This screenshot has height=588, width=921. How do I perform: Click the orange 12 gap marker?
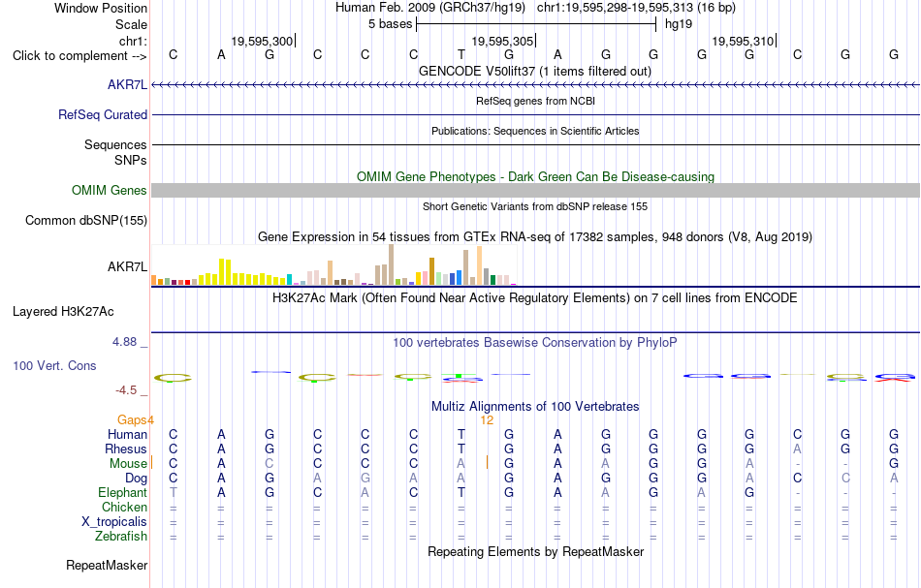(x=487, y=420)
